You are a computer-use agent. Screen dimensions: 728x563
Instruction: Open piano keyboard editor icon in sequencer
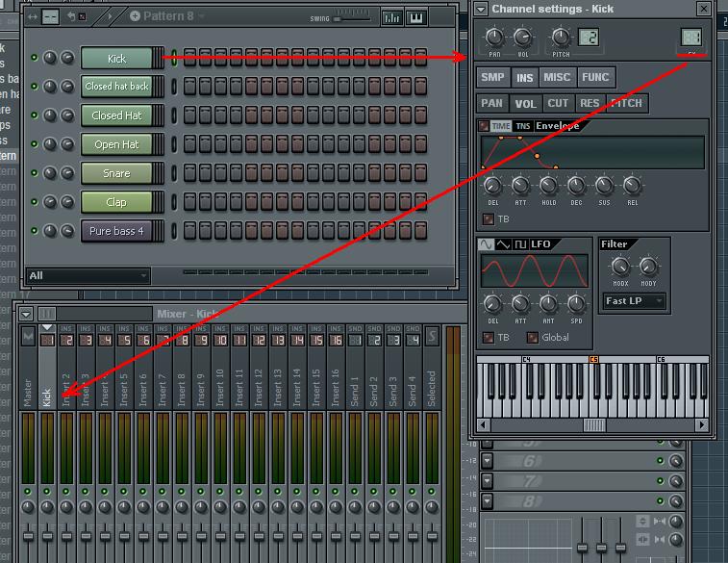[x=416, y=17]
